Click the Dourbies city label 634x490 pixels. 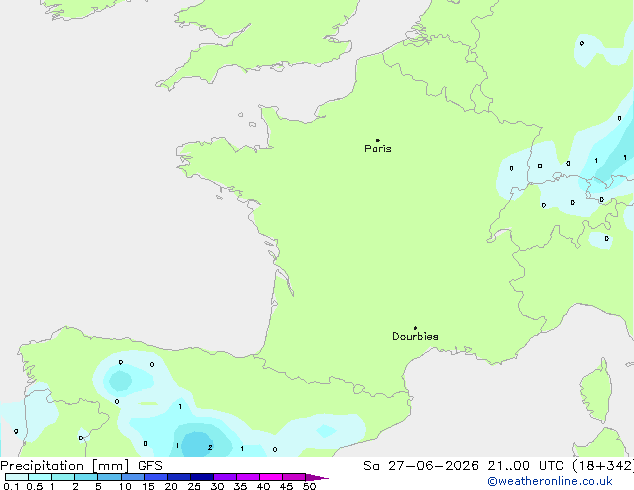tap(415, 336)
